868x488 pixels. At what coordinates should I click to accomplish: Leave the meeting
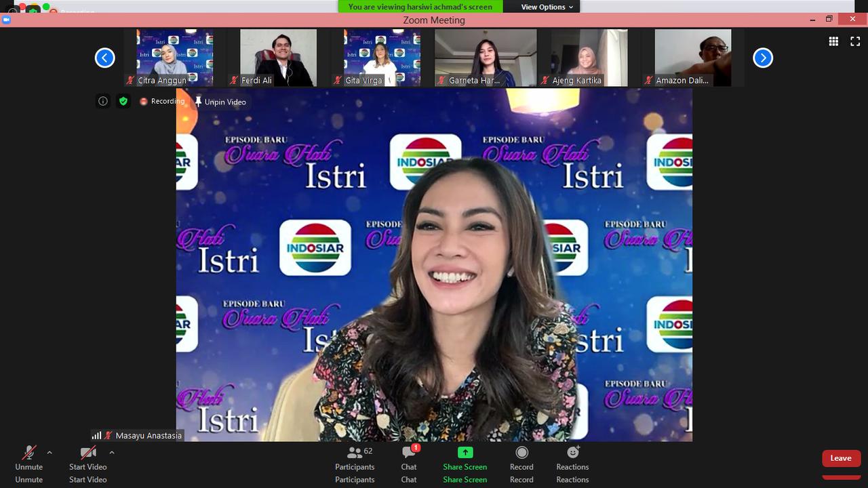[841, 458]
